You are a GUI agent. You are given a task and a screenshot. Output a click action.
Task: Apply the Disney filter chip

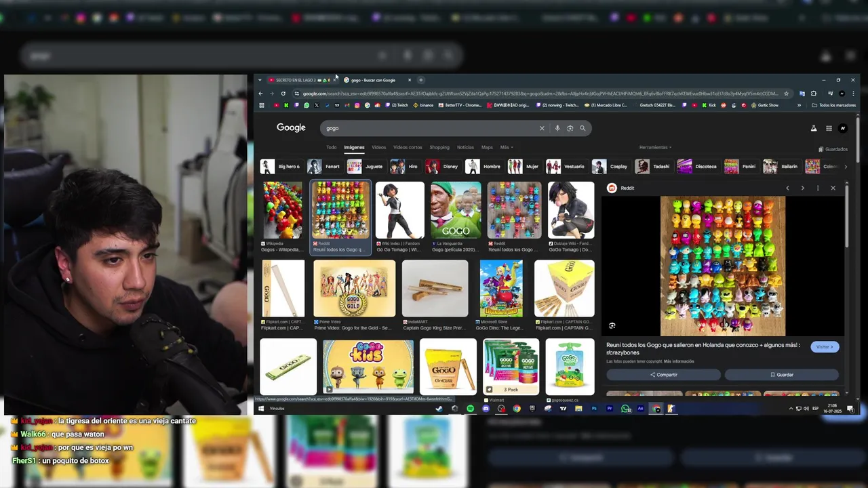pos(442,166)
